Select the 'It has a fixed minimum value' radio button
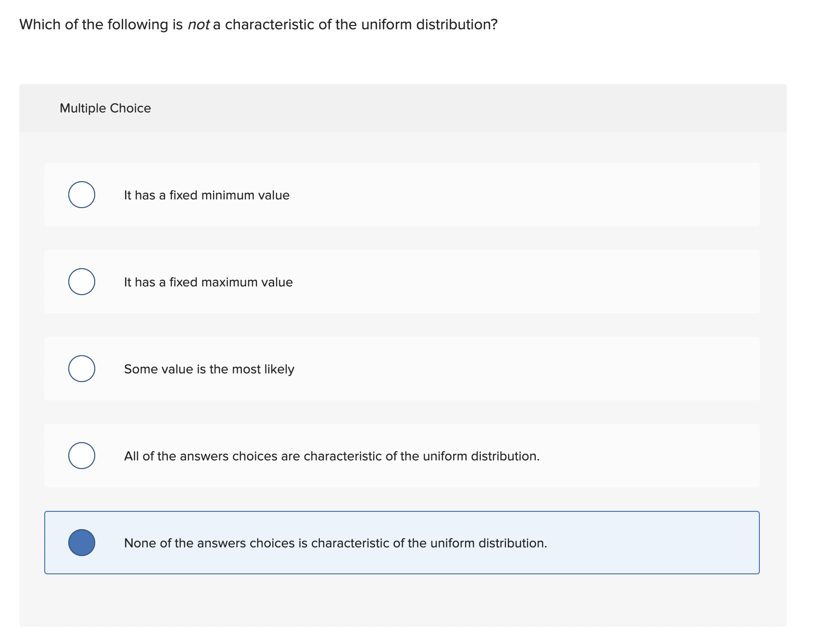Viewport: 832px width, 644px height. (x=81, y=195)
